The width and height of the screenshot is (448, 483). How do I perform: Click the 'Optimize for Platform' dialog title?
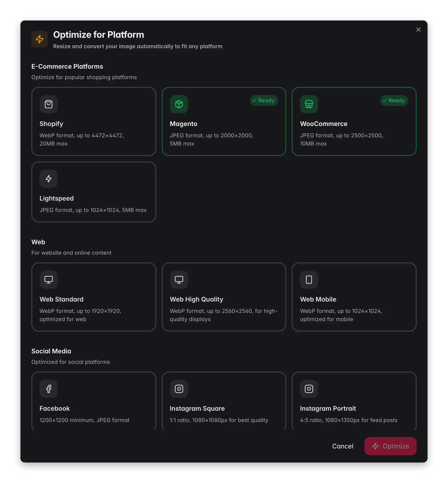point(99,35)
